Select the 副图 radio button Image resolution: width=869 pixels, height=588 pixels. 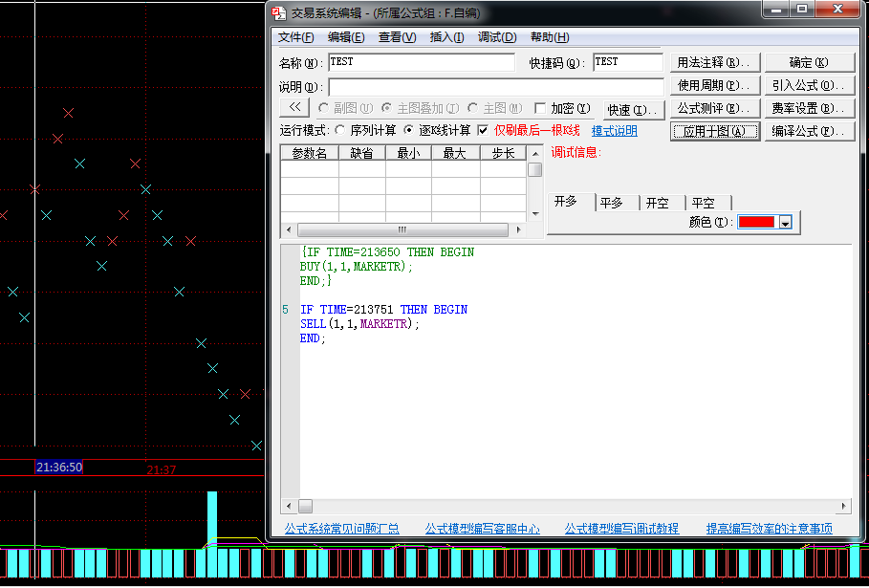click(x=324, y=107)
